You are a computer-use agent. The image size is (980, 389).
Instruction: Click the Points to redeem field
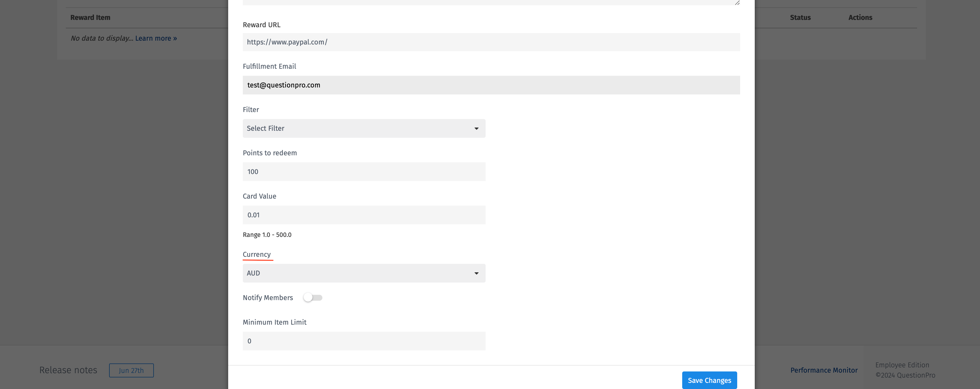364,171
